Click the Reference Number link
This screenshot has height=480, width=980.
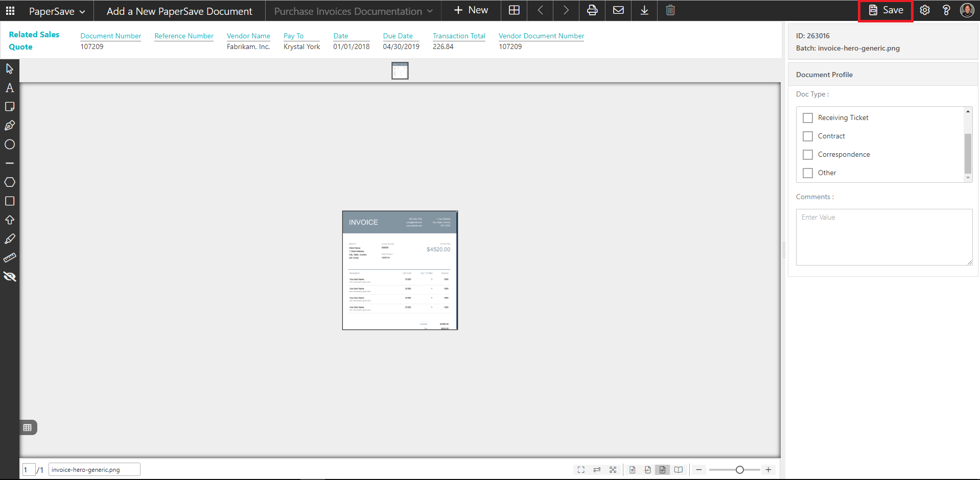click(184, 36)
